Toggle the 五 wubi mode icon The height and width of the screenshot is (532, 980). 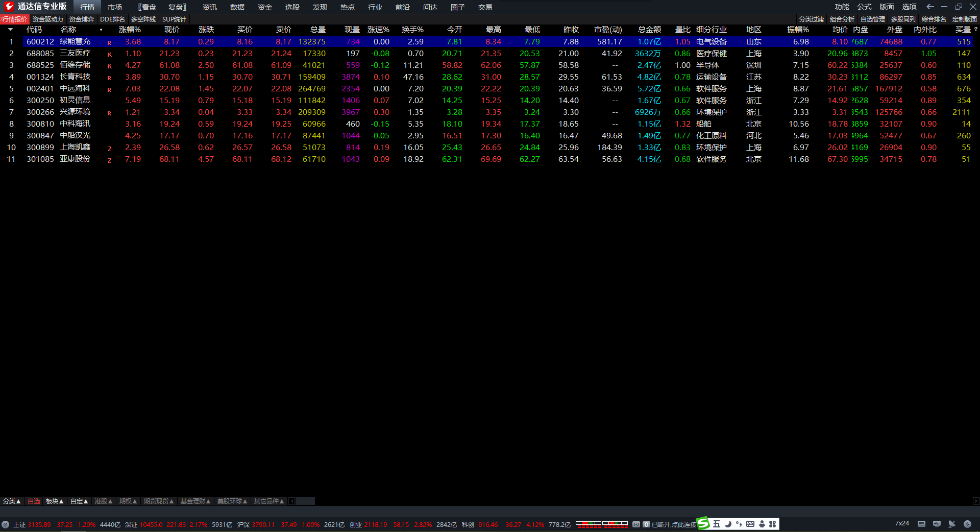(717, 524)
